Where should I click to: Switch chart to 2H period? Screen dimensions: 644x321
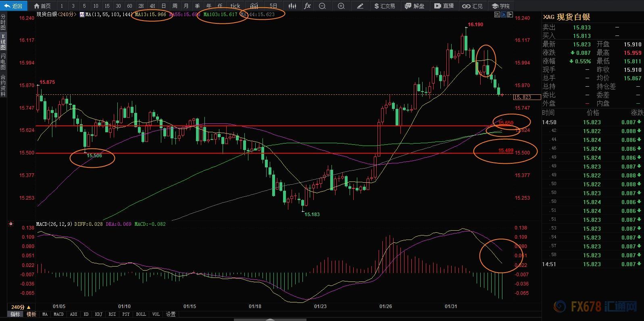141,6
